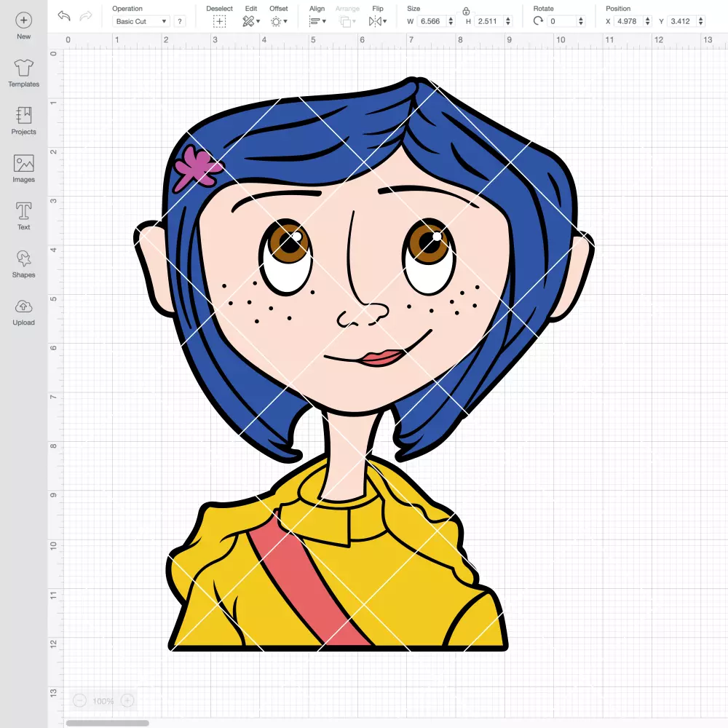728x728 pixels.
Task: Open the Arrange menu
Action: coord(347,21)
